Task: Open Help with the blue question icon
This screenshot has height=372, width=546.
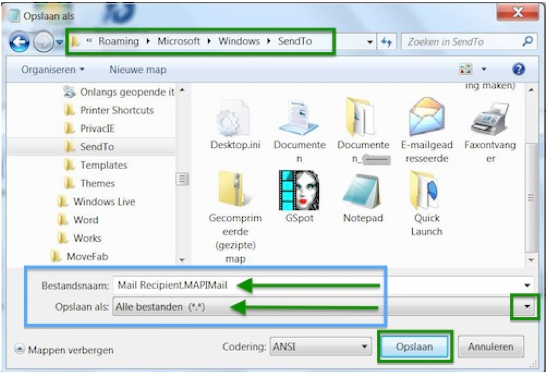Action: tap(518, 69)
